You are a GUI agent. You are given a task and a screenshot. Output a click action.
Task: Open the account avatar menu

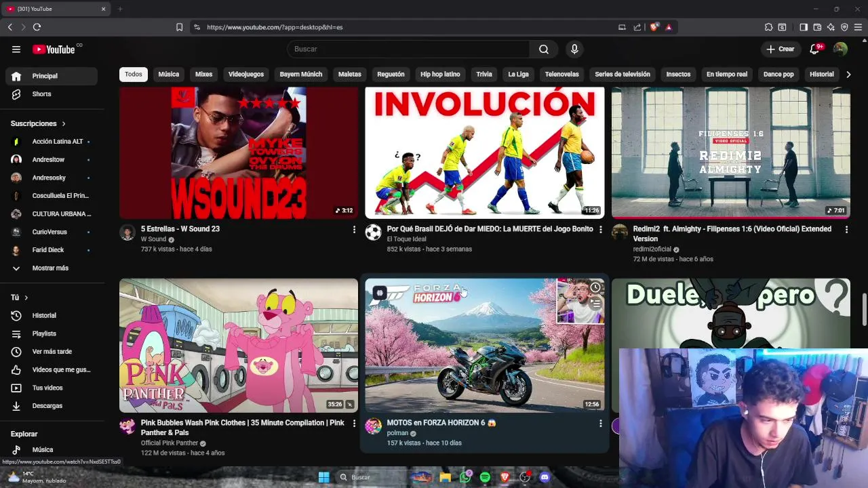[840, 49]
